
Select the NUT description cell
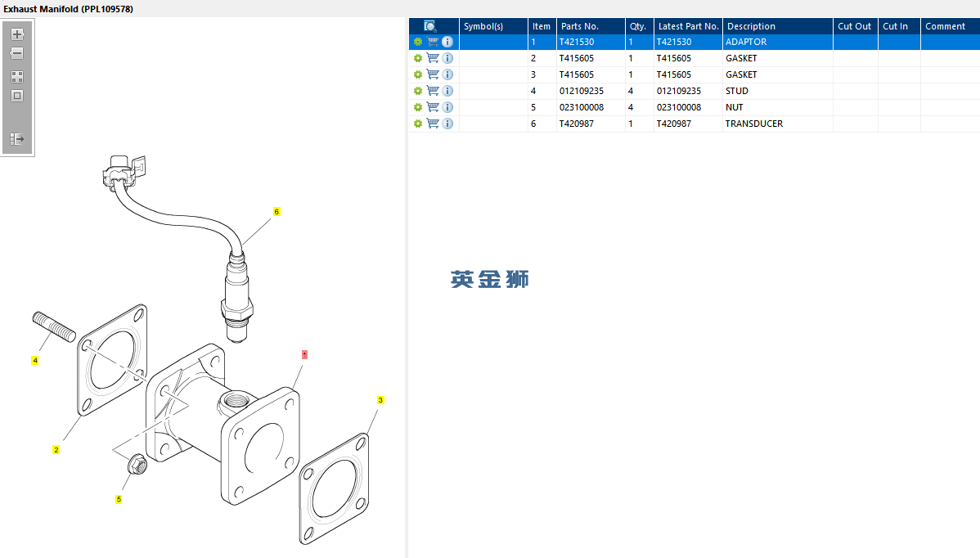click(777, 107)
